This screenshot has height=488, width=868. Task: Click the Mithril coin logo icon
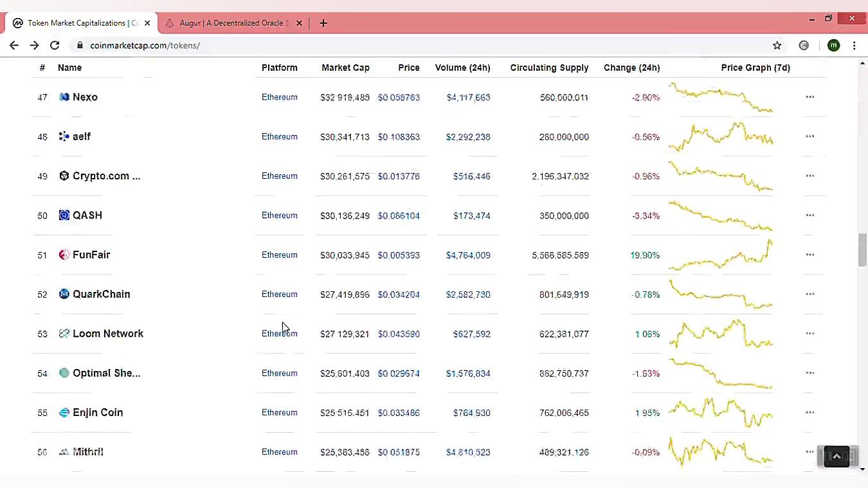pyautogui.click(x=64, y=452)
